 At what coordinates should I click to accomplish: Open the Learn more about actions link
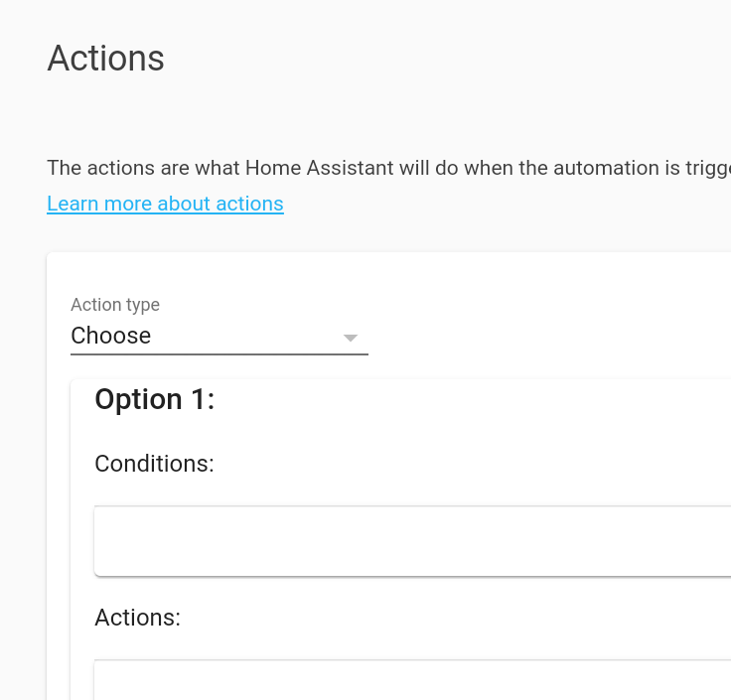(x=165, y=204)
